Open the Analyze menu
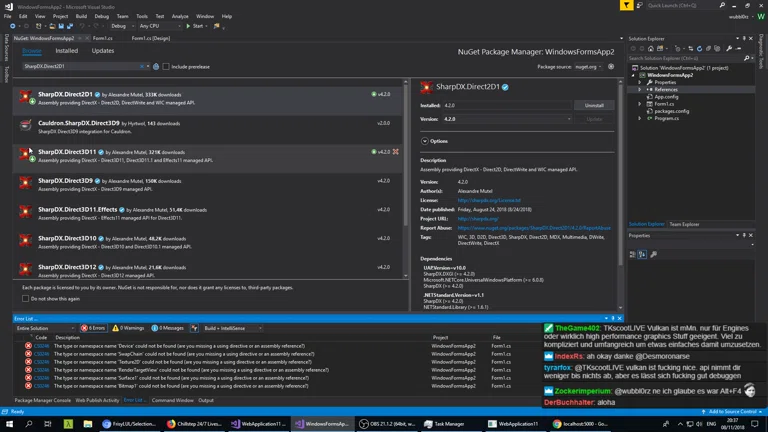This screenshot has width=768, height=432. click(x=180, y=16)
